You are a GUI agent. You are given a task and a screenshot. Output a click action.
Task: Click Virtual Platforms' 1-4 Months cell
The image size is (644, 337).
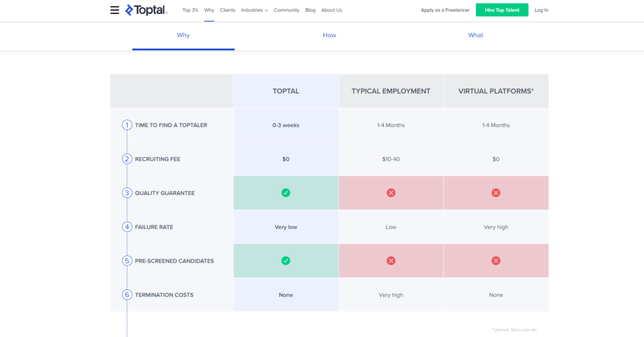(x=496, y=125)
